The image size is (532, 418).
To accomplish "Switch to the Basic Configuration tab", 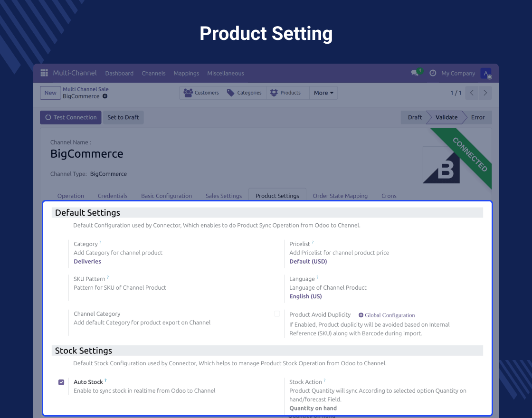I will (x=167, y=196).
